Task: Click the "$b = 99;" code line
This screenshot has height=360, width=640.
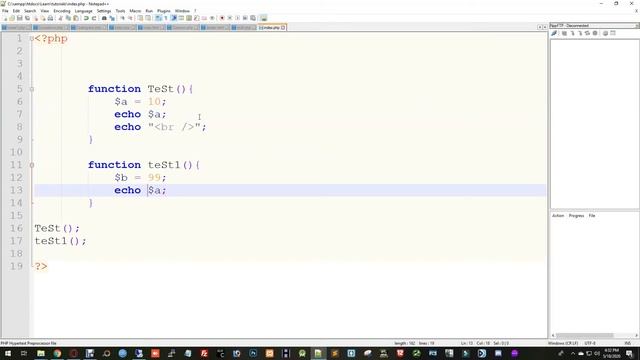Action: point(140,178)
